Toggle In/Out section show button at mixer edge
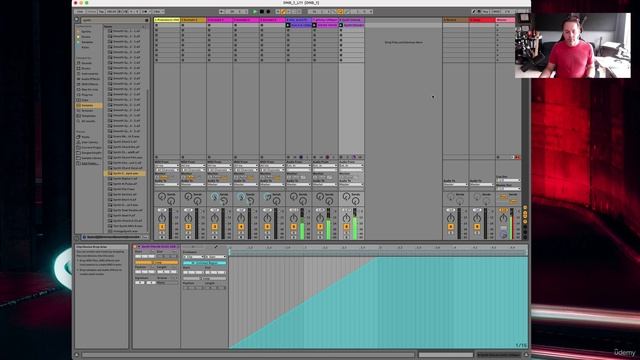 (x=525, y=208)
